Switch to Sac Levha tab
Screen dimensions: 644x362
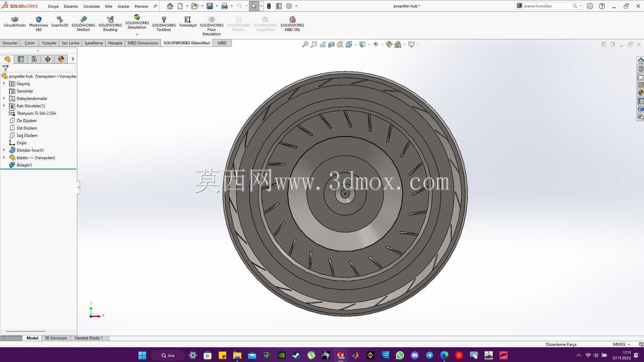point(71,43)
